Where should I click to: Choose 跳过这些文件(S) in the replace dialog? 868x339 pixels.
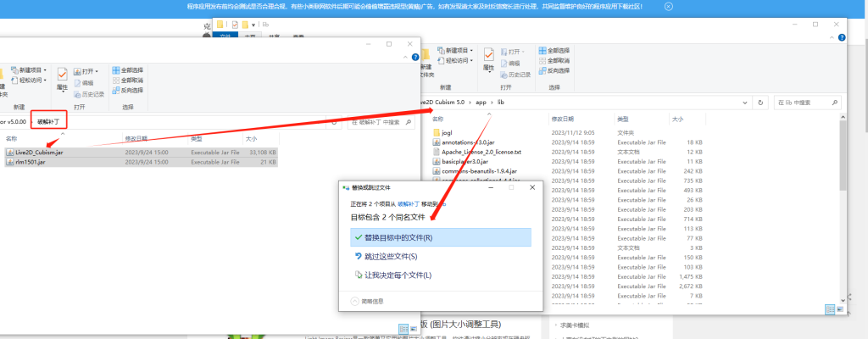390,257
